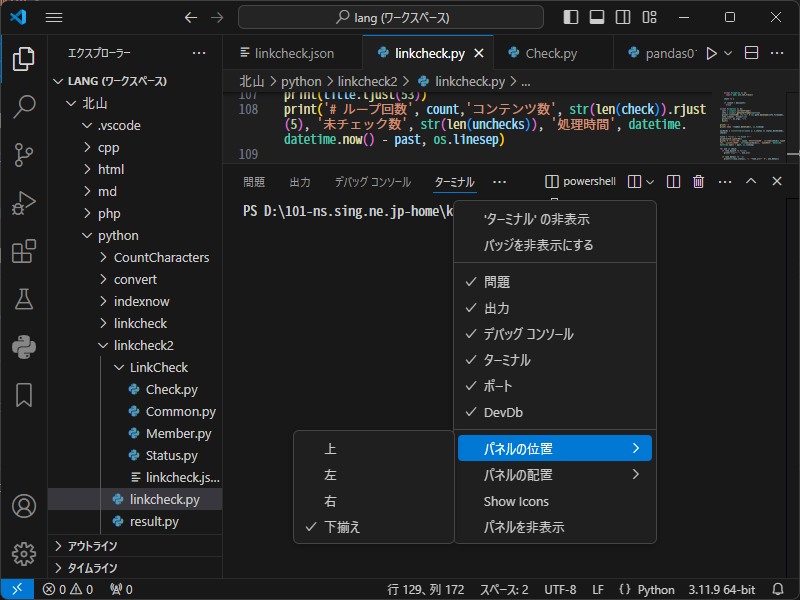Open Run and Debug view
Screen dimensions: 800x600
(24, 203)
